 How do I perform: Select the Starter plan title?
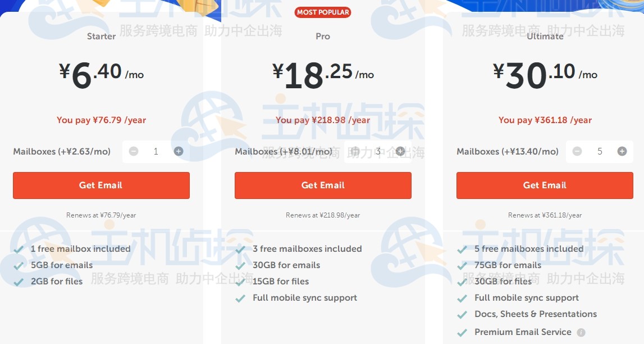click(101, 36)
